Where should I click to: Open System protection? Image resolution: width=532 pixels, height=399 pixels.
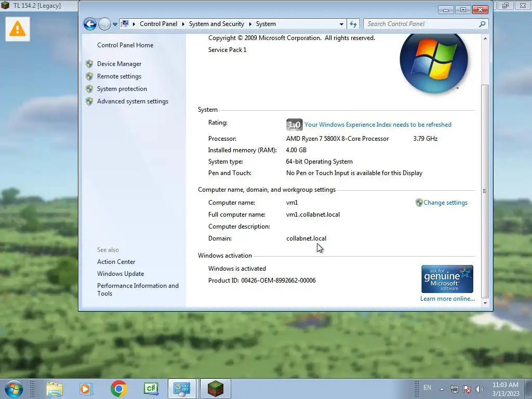tap(122, 89)
